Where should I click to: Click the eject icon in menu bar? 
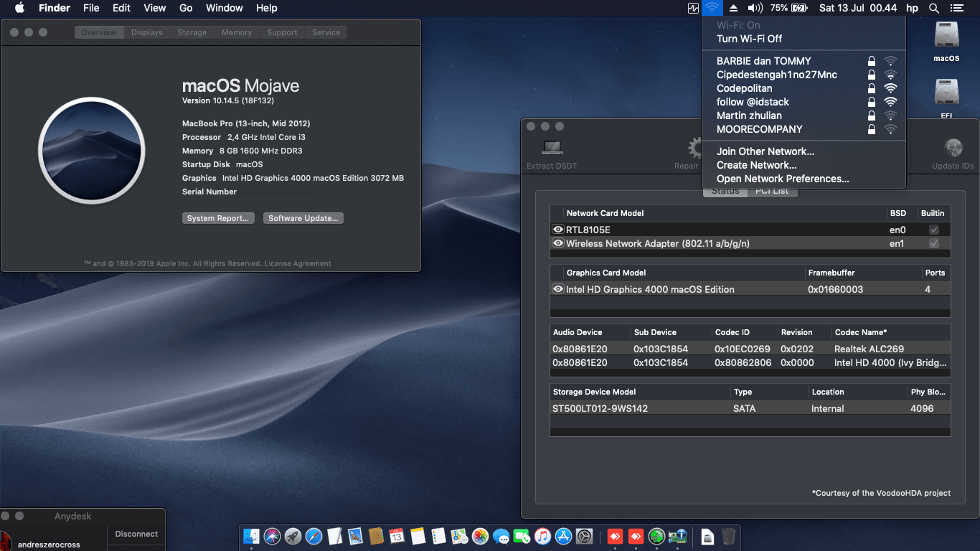click(733, 8)
